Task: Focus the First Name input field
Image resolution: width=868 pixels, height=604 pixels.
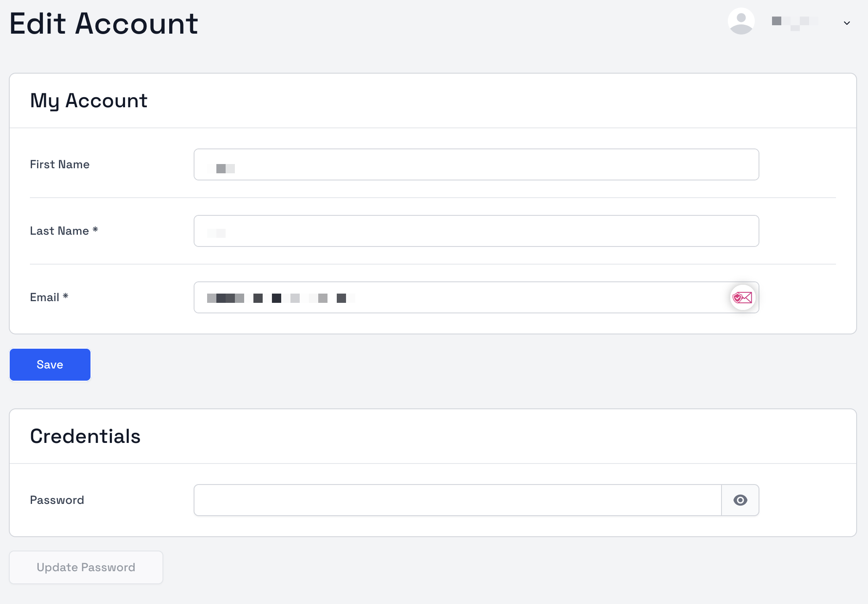Action: [476, 164]
